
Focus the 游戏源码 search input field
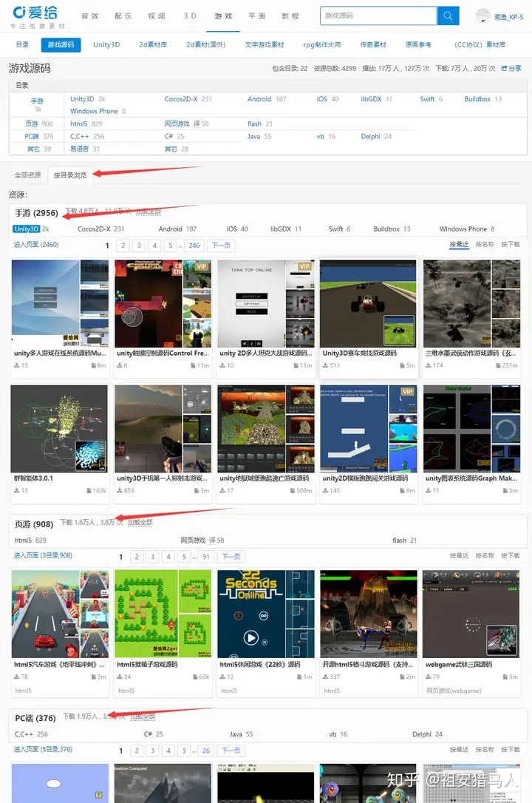tap(378, 16)
